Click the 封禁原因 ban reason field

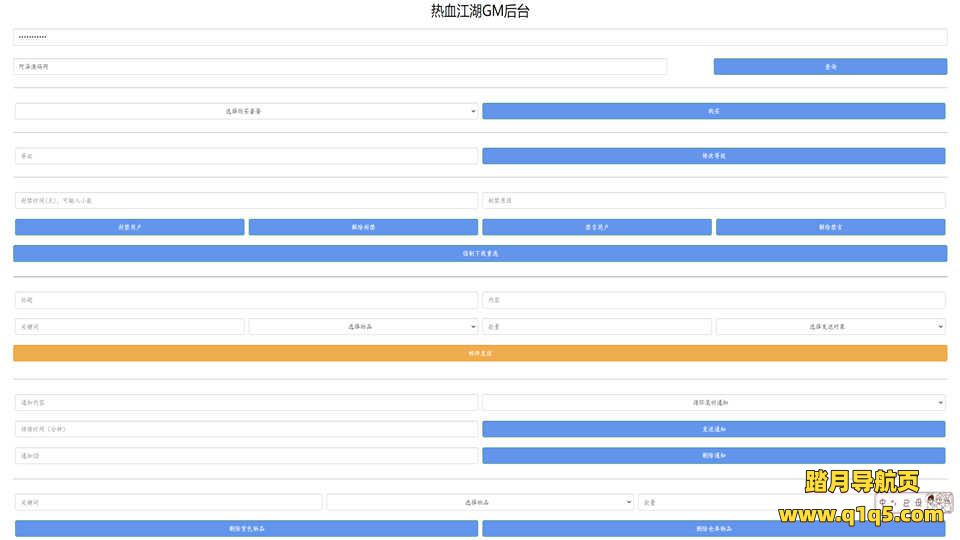[713, 201]
